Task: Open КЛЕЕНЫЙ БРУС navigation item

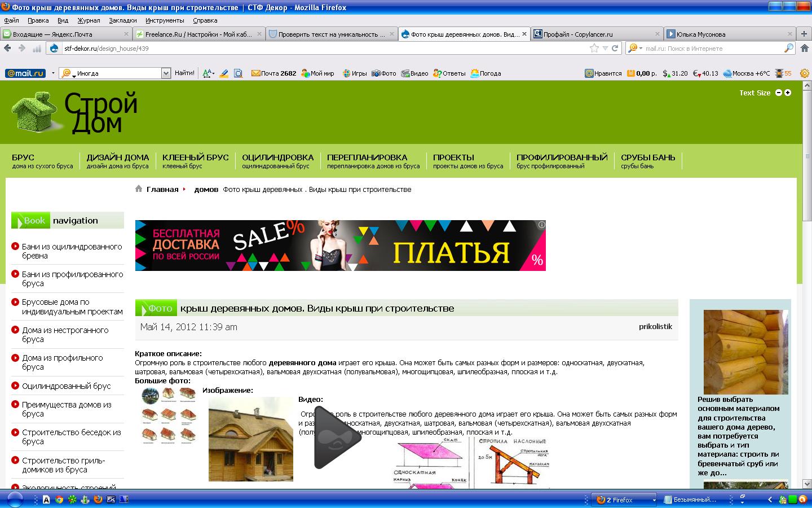Action: (196, 161)
